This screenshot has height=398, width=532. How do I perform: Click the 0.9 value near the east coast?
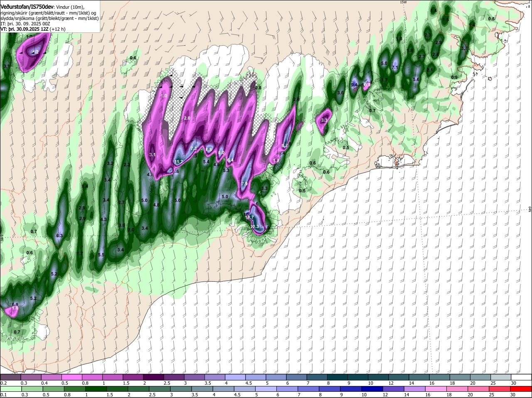pos(454,77)
